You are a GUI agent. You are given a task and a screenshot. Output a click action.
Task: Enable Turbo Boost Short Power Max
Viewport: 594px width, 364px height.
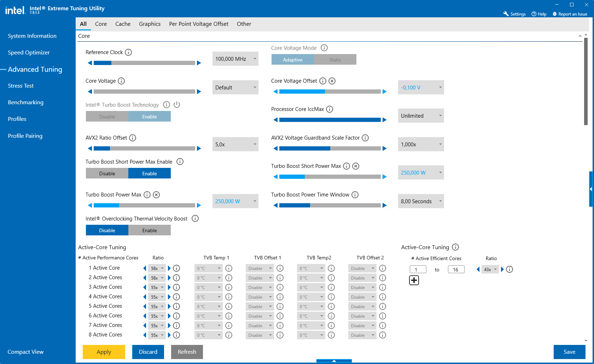[150, 174]
